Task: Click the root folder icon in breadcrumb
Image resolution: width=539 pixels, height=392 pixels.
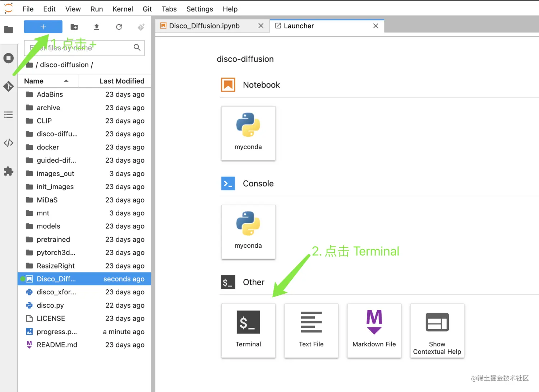Action: click(x=29, y=65)
